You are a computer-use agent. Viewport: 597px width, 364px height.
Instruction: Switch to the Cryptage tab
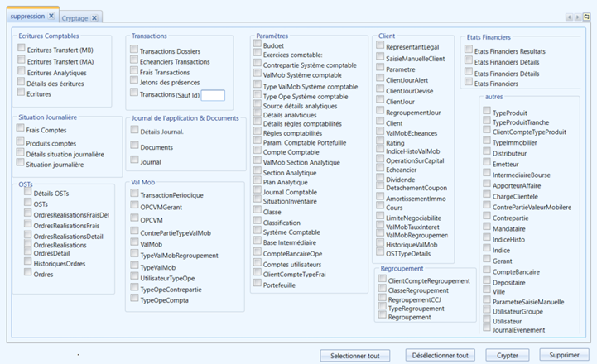click(x=75, y=18)
